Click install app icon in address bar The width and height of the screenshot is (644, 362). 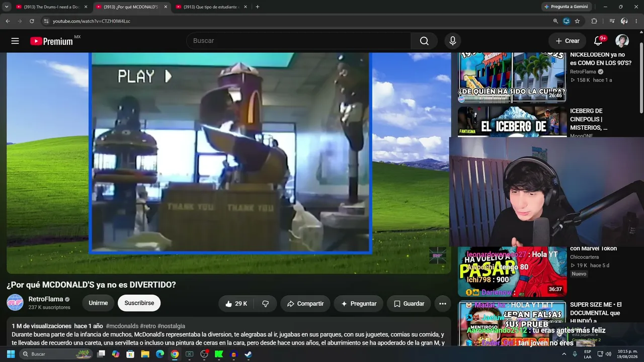(567, 21)
